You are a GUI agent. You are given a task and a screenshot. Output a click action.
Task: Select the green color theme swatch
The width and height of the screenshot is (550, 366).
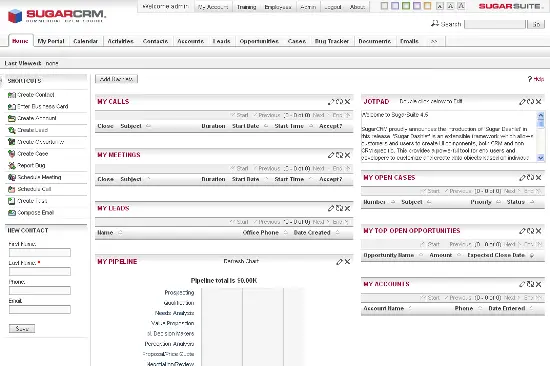click(406, 6)
